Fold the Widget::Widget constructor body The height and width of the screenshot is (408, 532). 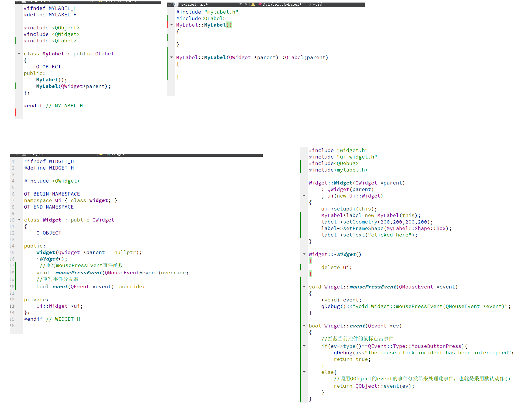click(x=304, y=196)
